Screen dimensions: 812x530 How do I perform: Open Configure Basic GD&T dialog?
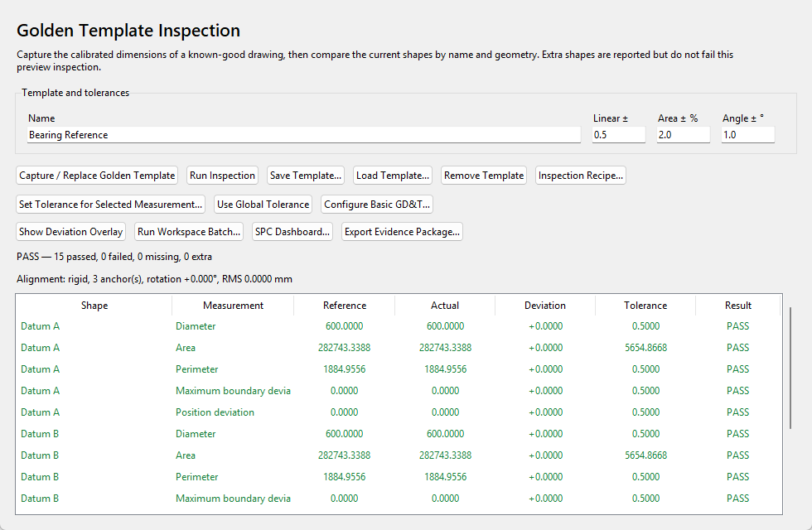click(x=377, y=205)
